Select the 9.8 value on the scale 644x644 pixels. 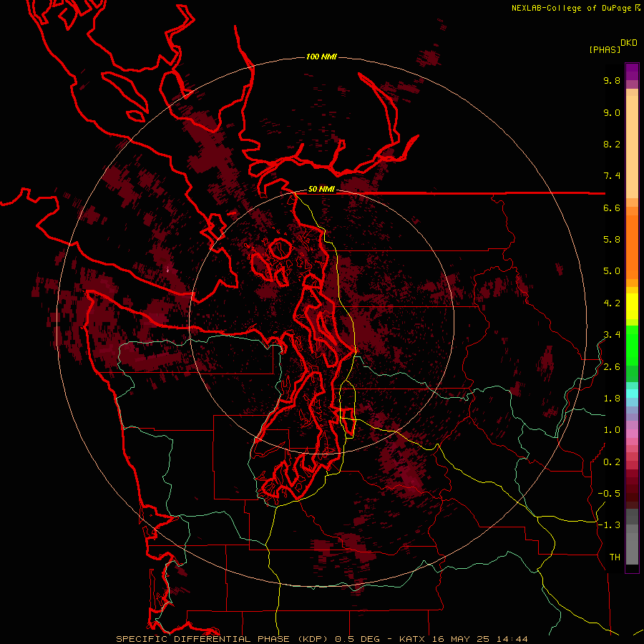point(612,80)
